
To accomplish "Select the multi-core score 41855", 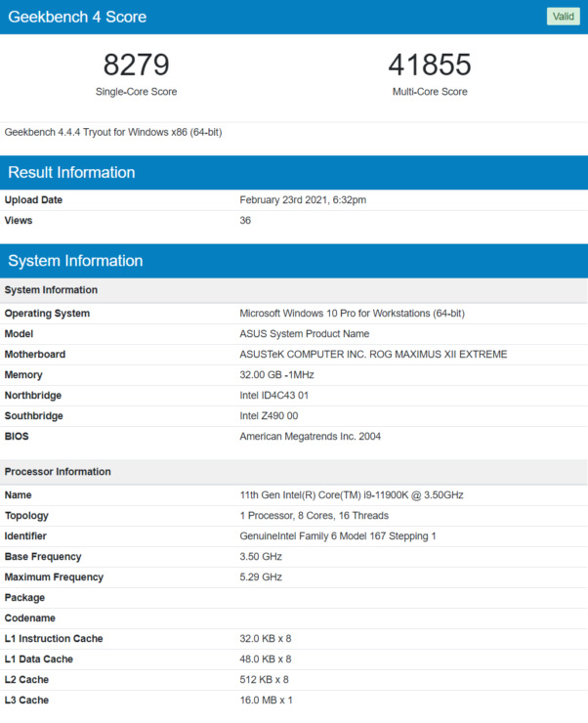I will click(430, 64).
